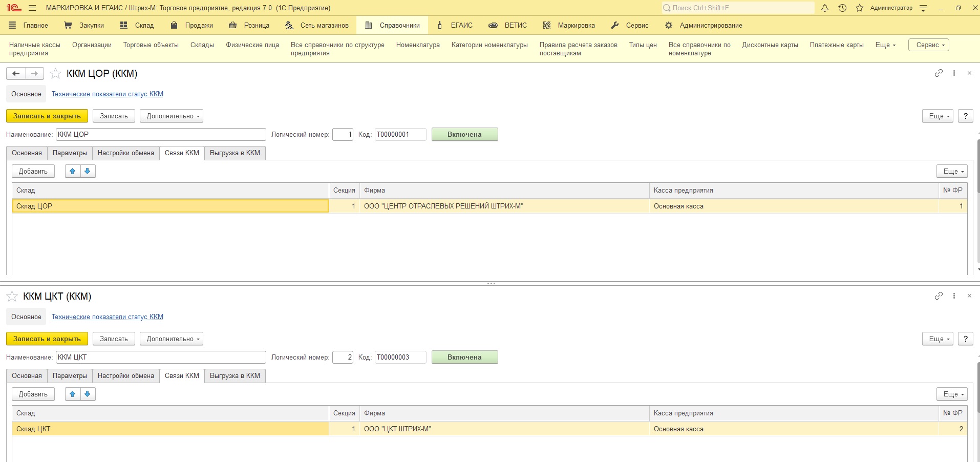This screenshot has width=980, height=462.
Task: Move row down in ККМ ЦКТ table
Action: [x=88, y=394]
